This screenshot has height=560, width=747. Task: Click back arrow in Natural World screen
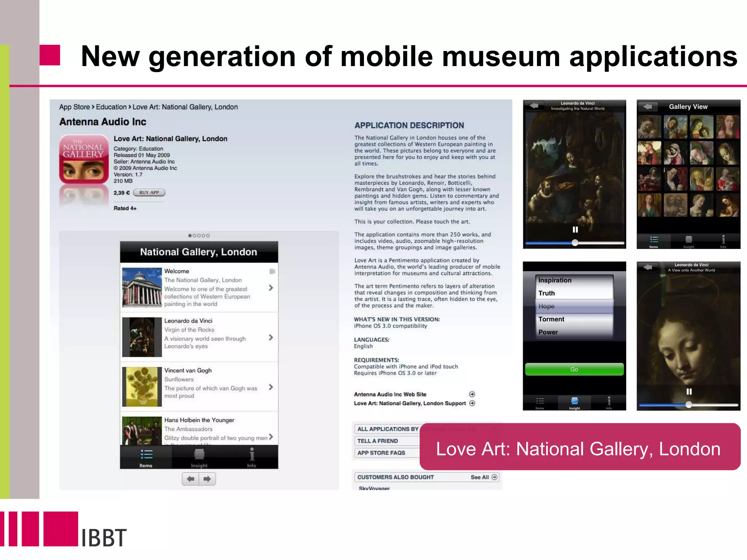coord(534,106)
